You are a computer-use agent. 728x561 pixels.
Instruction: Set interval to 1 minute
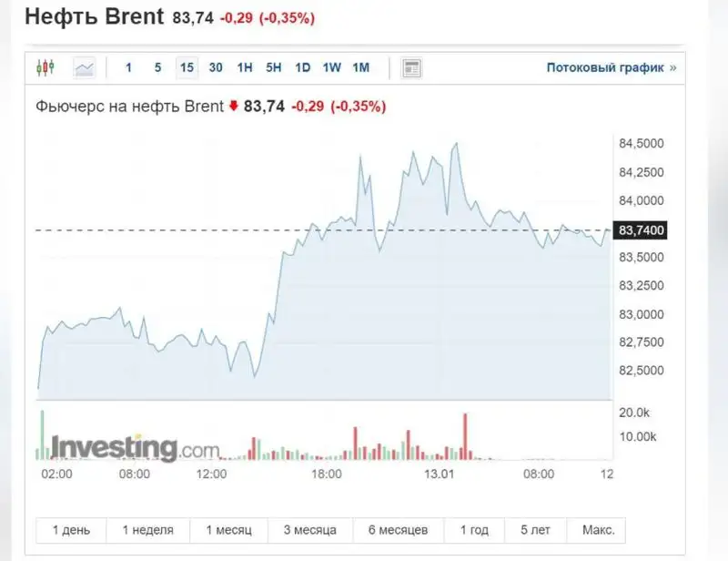click(x=128, y=67)
